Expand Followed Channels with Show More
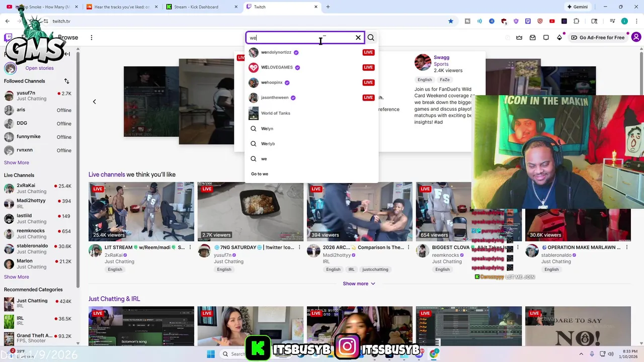Image resolution: width=644 pixels, height=362 pixels. [x=17, y=162]
